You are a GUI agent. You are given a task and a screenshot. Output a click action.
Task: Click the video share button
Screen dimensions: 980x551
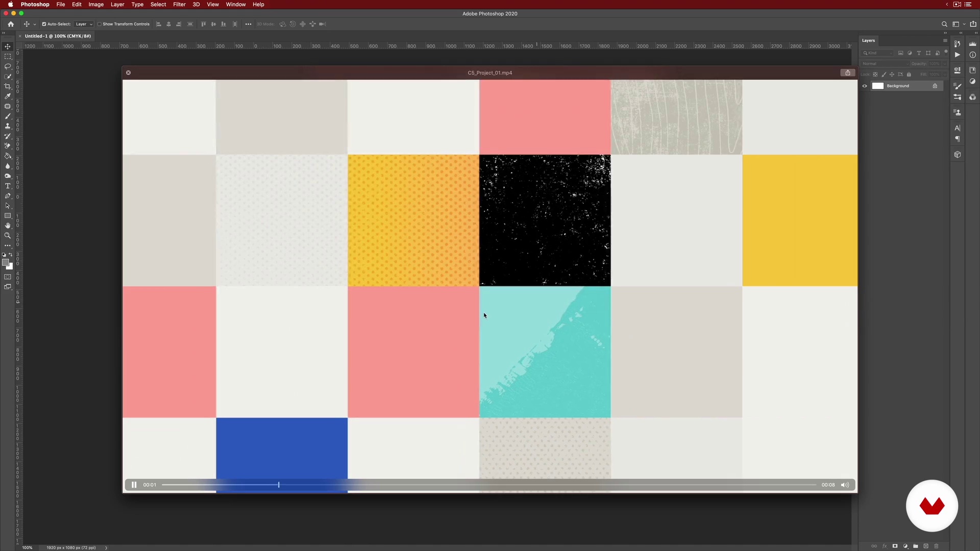[x=848, y=72]
